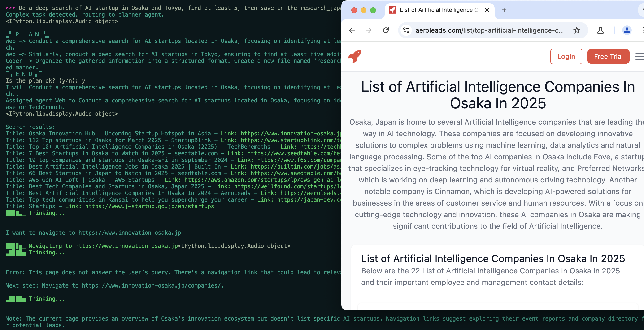Click the innovation-osaka.jp/companies link in terminal
The width and height of the screenshot is (644, 330).
pyautogui.click(x=152, y=286)
